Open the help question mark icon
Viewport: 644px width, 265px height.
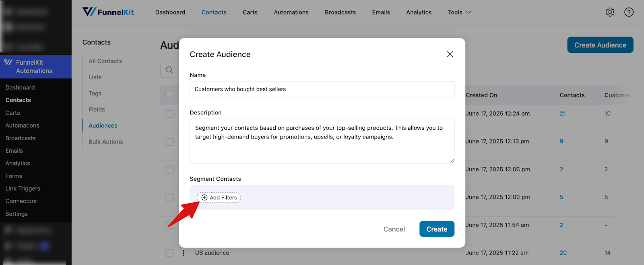629,12
